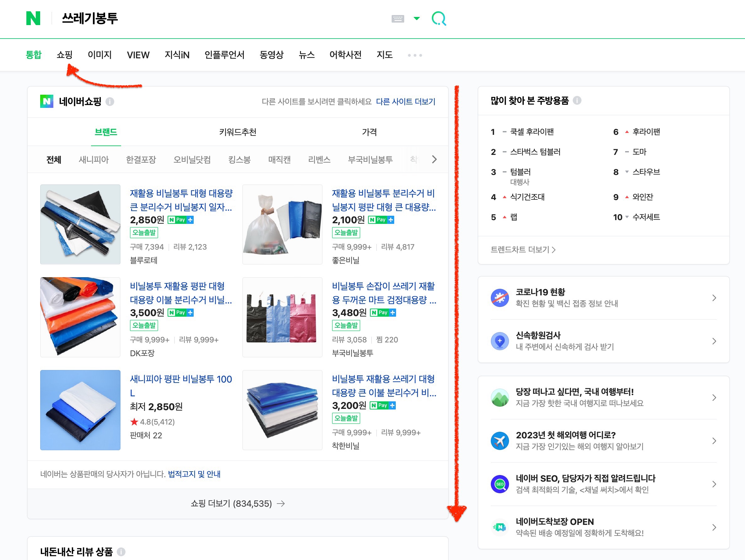
Task: Filter by brand 킹스봉
Action: coord(239,160)
